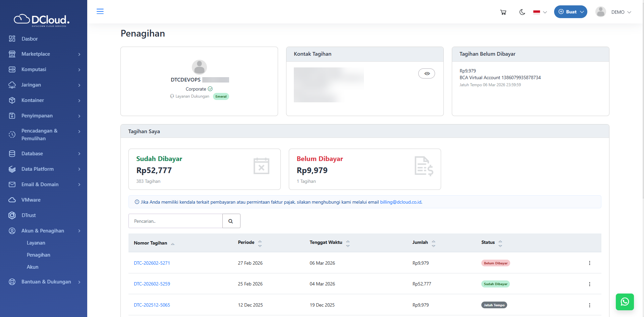
Task: Click the hamburger menu icon
Action: coord(100,11)
